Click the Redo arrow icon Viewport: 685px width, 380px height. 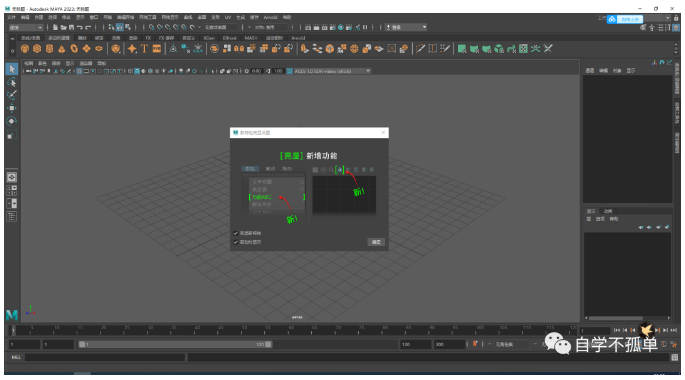tap(88, 27)
